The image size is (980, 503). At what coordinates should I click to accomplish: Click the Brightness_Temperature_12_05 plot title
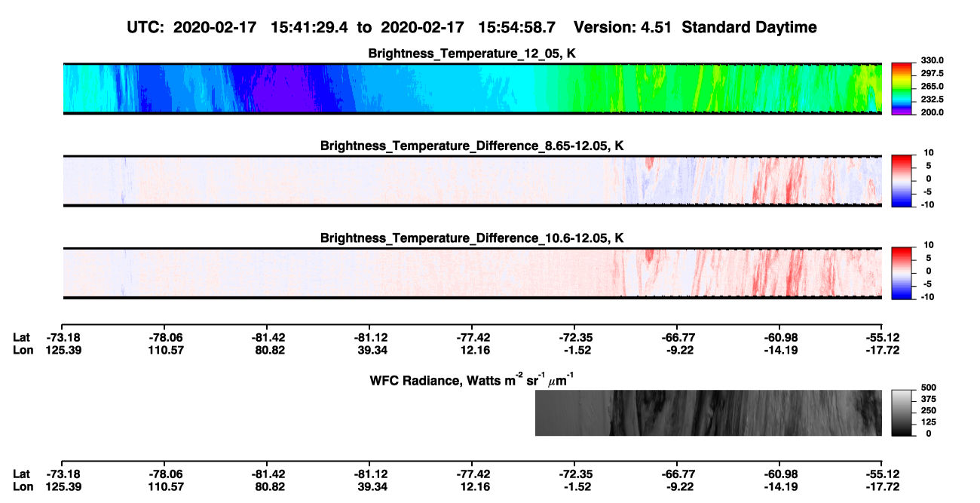(x=472, y=54)
